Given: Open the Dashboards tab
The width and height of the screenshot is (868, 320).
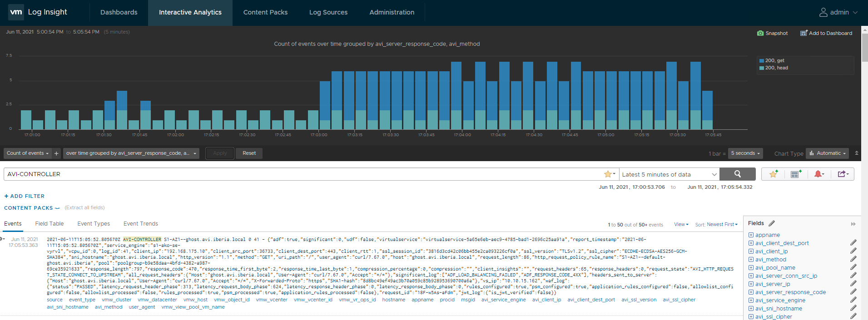Looking at the screenshot, I should pos(119,12).
